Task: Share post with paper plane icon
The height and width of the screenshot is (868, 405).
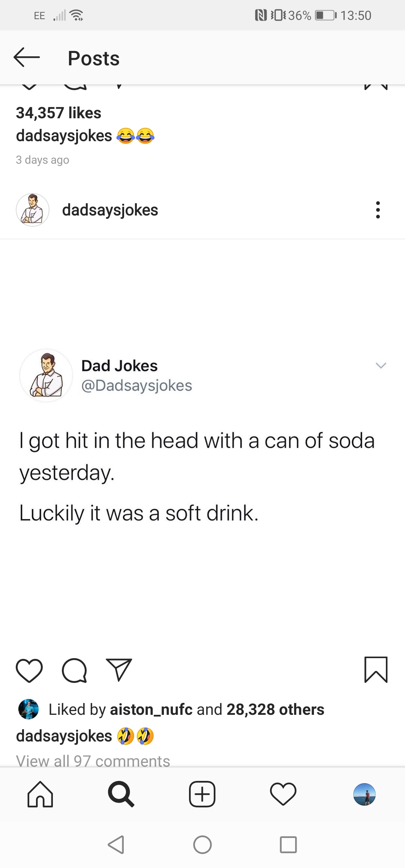Action: click(x=119, y=670)
